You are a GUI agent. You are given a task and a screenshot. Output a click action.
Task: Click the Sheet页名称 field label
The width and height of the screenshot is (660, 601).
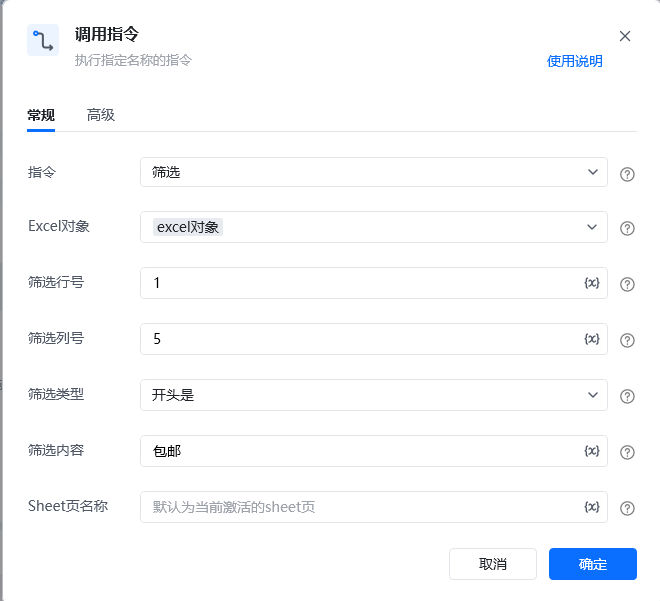point(68,506)
